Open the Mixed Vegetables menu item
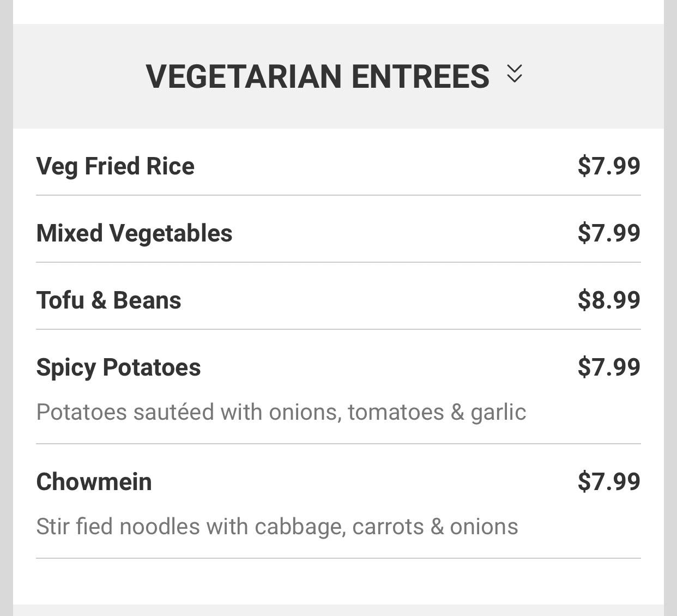This screenshot has width=677, height=616. pyautogui.click(x=134, y=233)
